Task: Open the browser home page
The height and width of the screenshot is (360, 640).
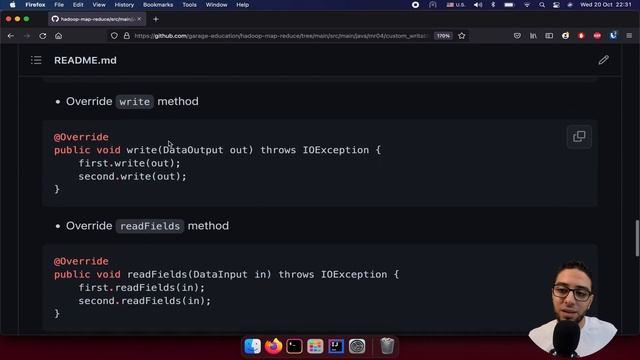Action: (59, 36)
